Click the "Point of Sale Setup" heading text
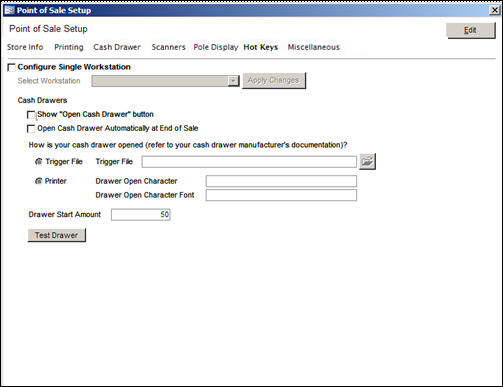The width and height of the screenshot is (503, 387). [48, 29]
